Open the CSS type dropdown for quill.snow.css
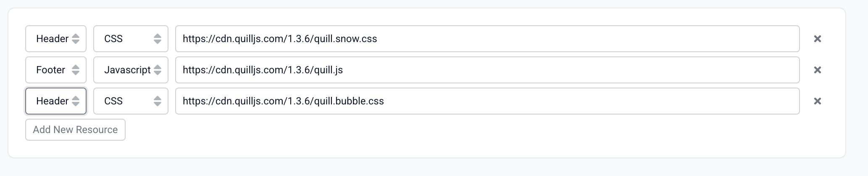 [x=122, y=39]
